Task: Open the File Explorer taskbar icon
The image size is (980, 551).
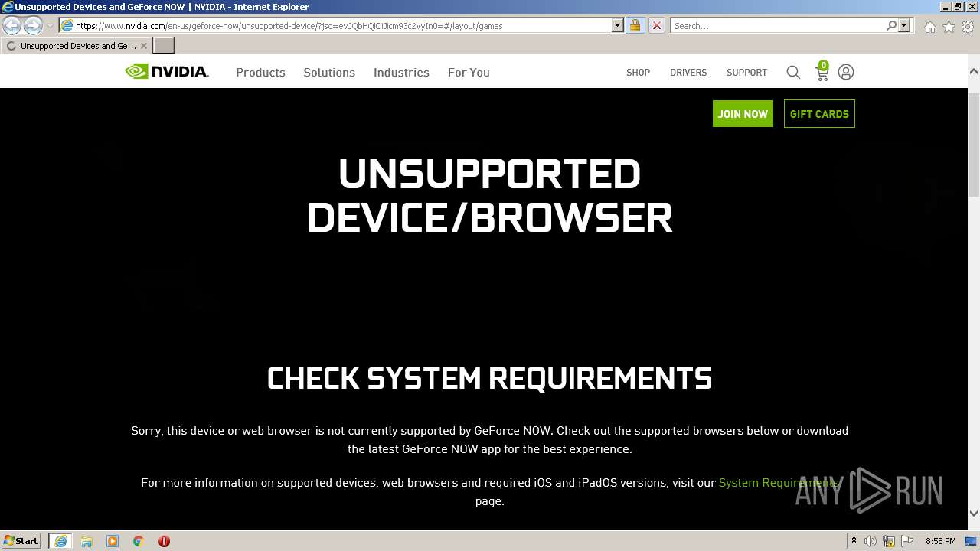Action: (87, 541)
